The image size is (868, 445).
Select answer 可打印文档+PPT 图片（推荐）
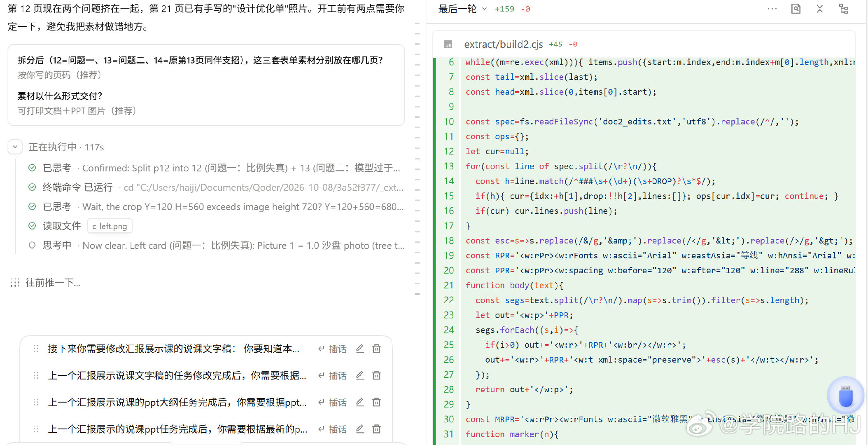pyautogui.click(x=77, y=111)
